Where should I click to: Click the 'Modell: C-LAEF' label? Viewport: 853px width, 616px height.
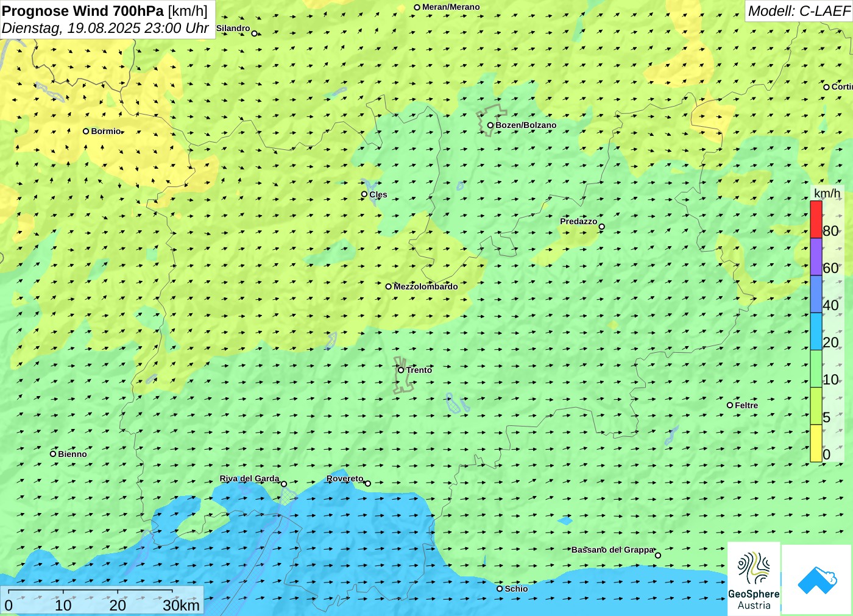tap(799, 11)
